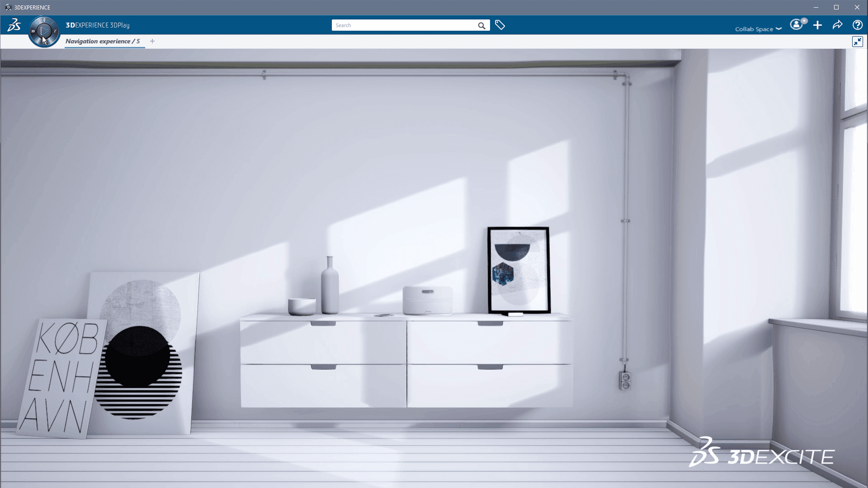Click the add new item plus icon

coord(817,25)
